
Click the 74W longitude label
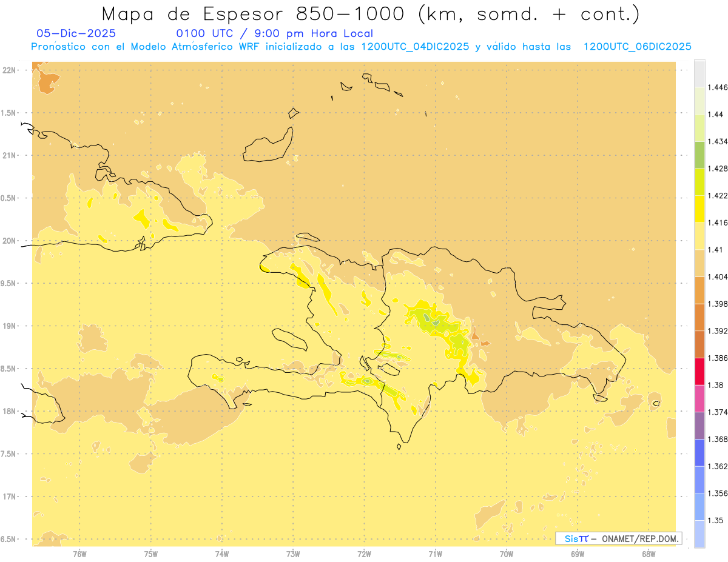[222, 554]
